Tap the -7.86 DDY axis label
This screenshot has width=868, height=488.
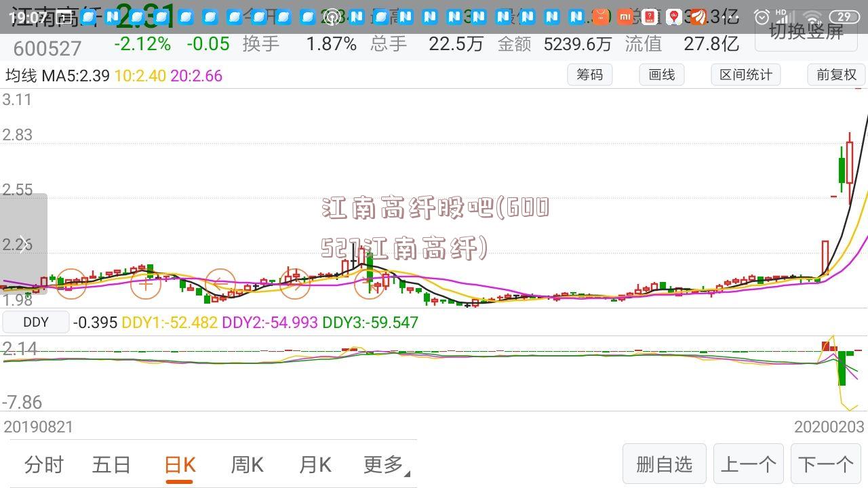tap(22, 402)
